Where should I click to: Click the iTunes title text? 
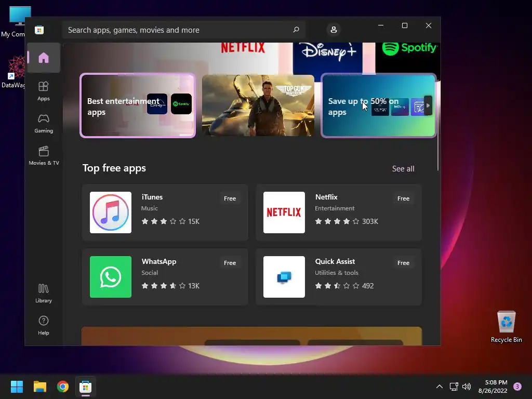tap(152, 197)
